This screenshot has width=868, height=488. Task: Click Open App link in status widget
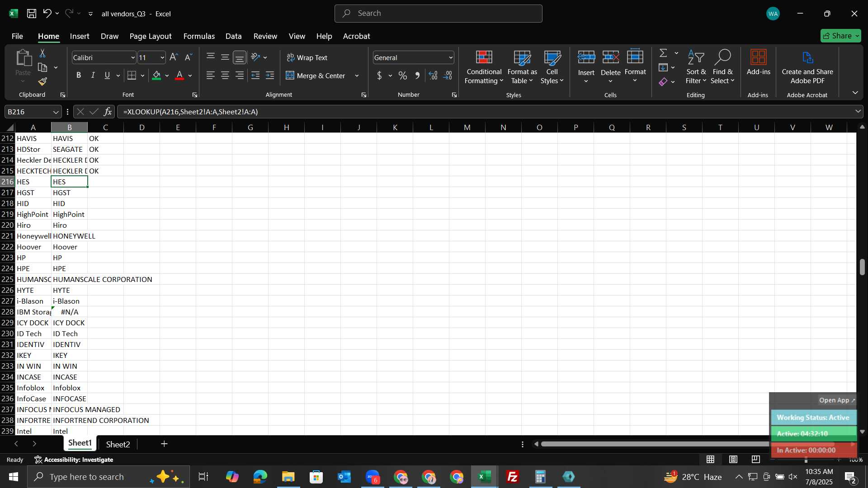tap(837, 400)
